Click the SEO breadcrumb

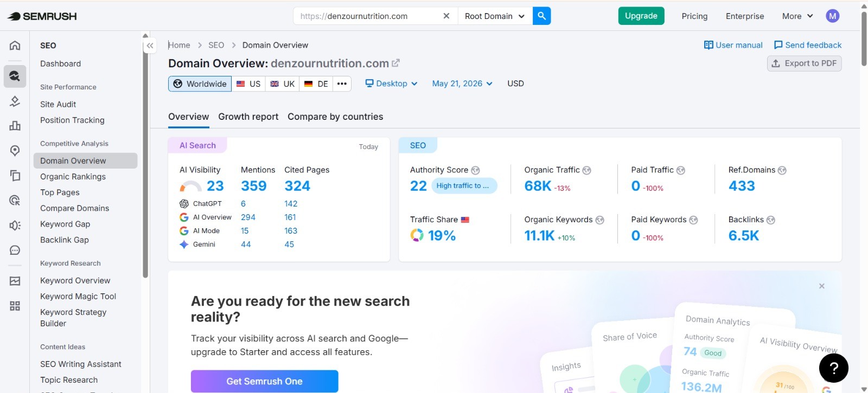tap(216, 45)
